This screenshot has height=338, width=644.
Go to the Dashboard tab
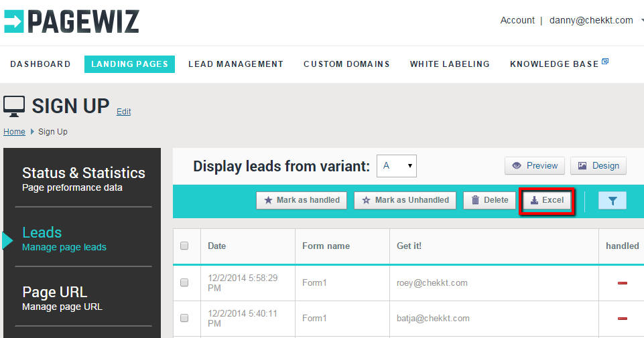pyautogui.click(x=40, y=64)
